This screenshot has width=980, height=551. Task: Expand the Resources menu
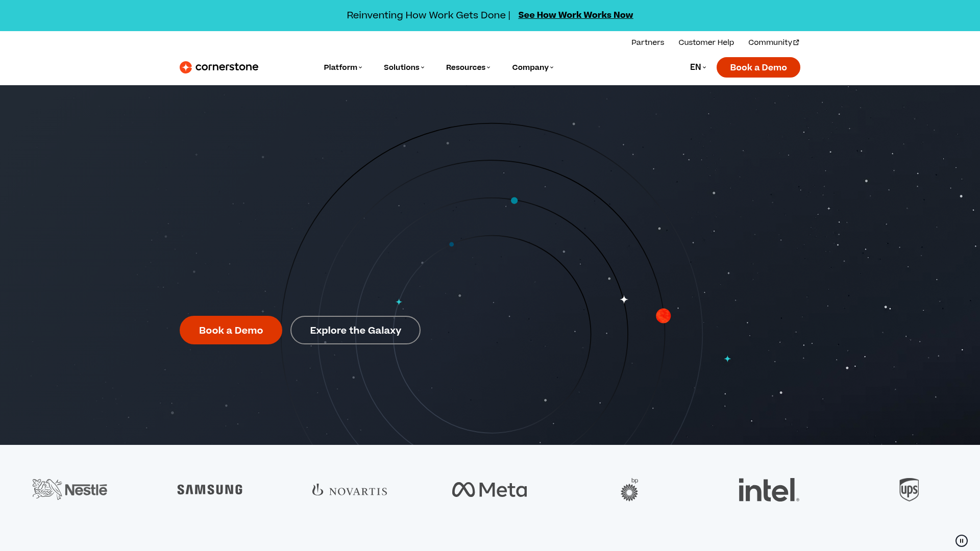pos(467,67)
